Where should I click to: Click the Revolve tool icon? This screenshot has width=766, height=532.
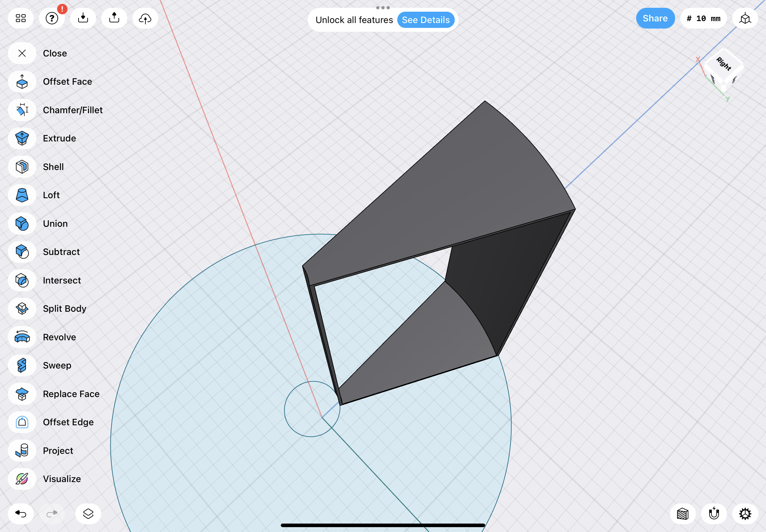tap(22, 337)
